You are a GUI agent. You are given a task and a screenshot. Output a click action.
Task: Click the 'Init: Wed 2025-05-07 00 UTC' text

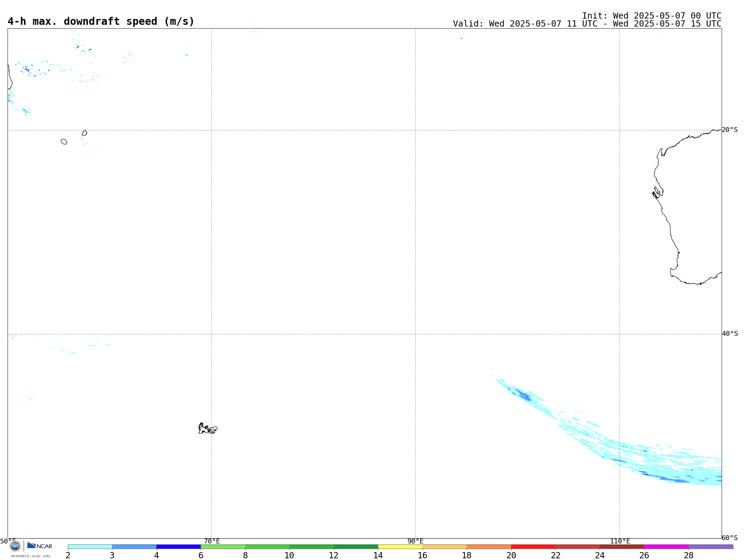(x=652, y=16)
